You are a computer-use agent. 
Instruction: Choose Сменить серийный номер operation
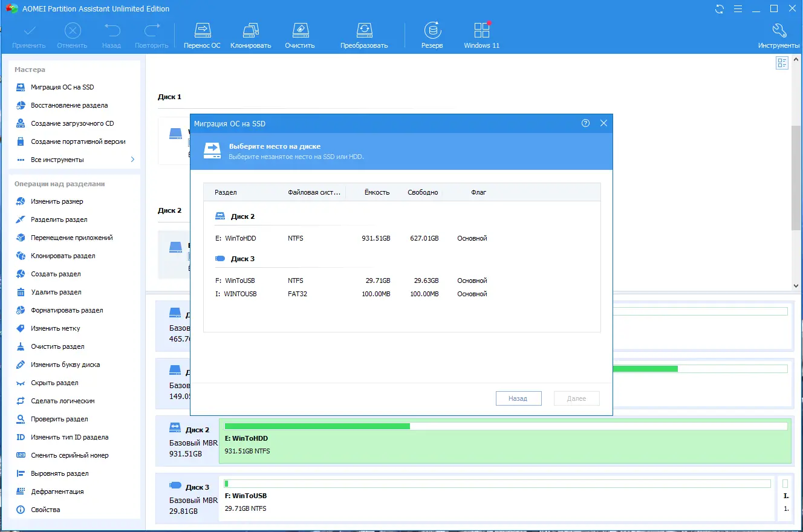[x=70, y=455]
